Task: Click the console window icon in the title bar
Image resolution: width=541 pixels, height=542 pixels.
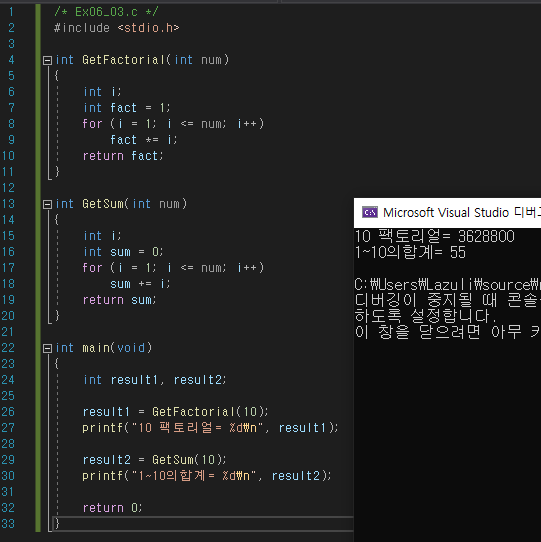Action: (x=370, y=212)
